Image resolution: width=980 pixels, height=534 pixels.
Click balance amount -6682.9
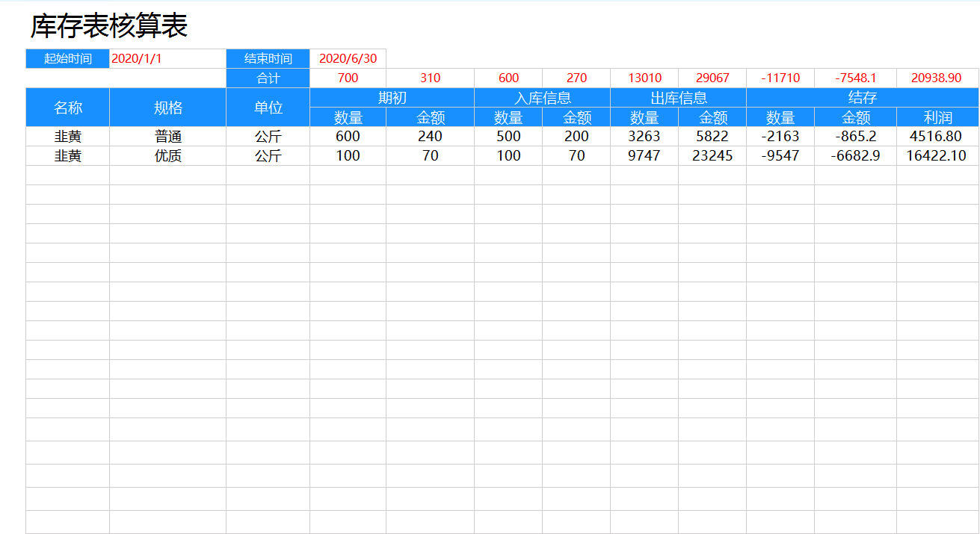pos(856,156)
